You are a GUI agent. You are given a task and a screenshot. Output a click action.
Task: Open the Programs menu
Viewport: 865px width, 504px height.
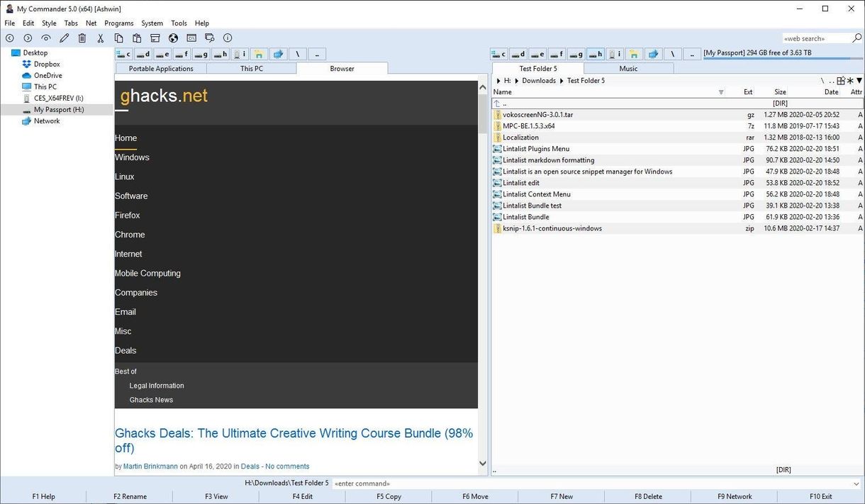point(119,23)
